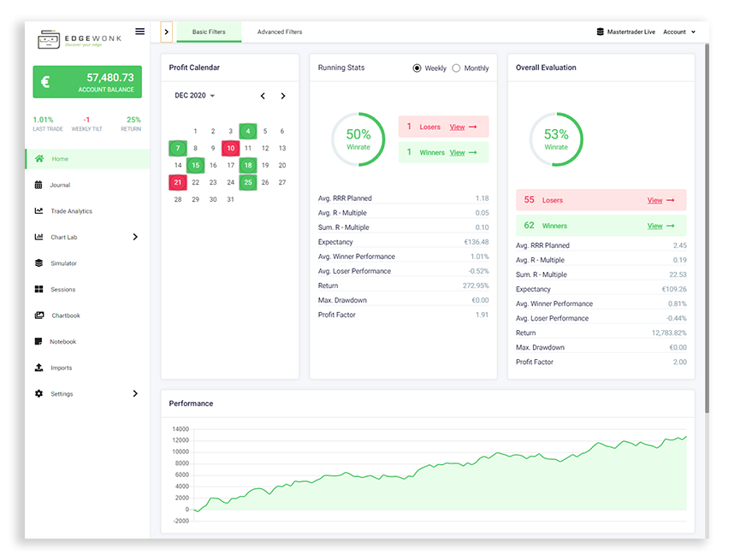Image resolution: width=734 pixels, height=560 pixels.
Task: Open the Account dropdown menu
Action: click(x=679, y=32)
